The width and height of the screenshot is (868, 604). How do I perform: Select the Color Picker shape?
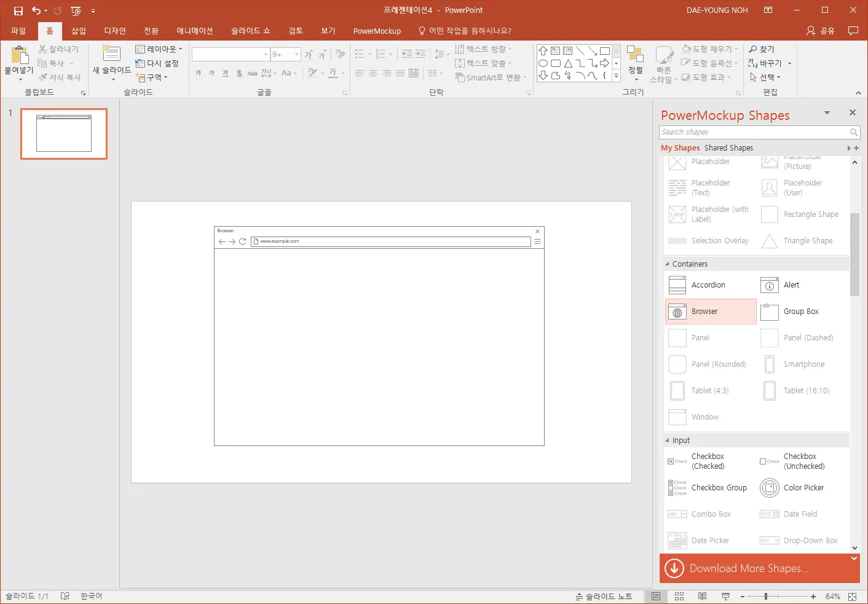[x=803, y=488]
